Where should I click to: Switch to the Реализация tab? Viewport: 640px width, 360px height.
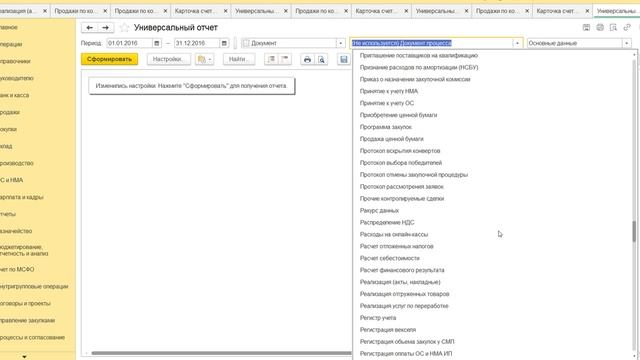pos(19,11)
